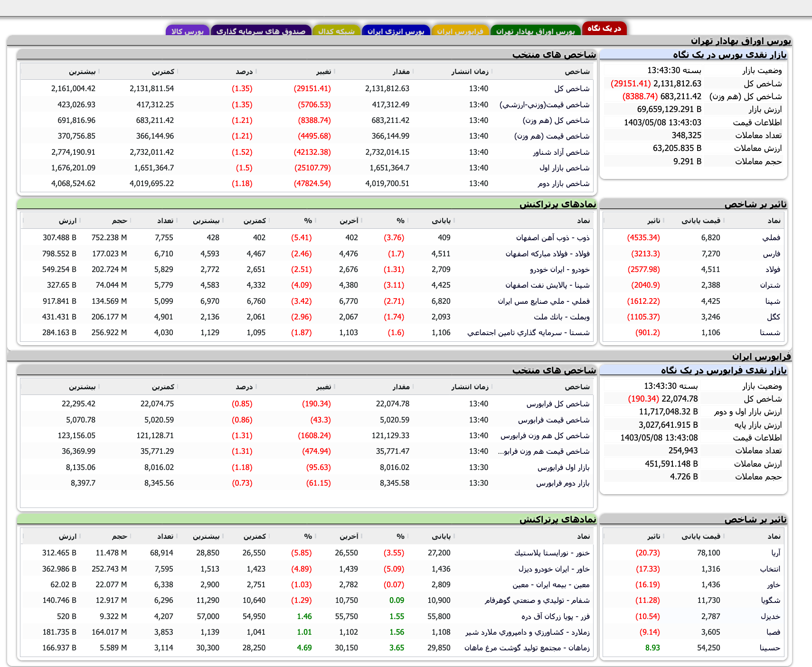The height and width of the screenshot is (667, 812).
Task: Toggle sorting on the زمان انتشار column
Action: click(470, 72)
